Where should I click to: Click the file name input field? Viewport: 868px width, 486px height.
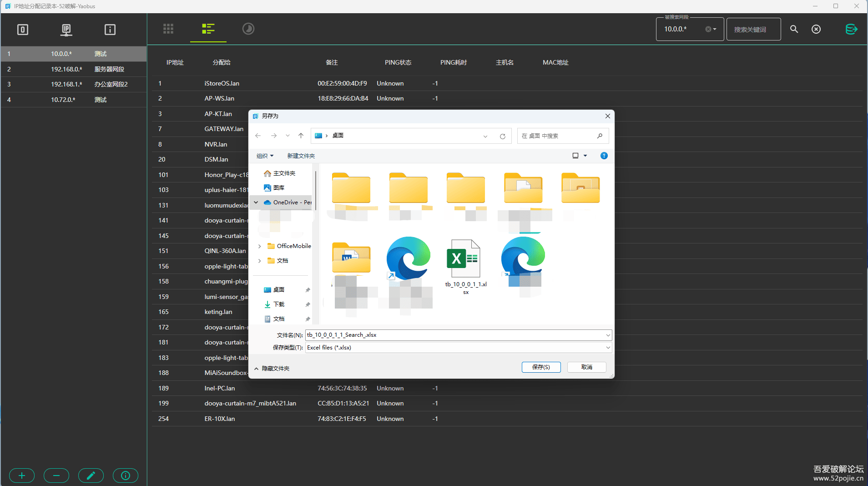coord(455,335)
